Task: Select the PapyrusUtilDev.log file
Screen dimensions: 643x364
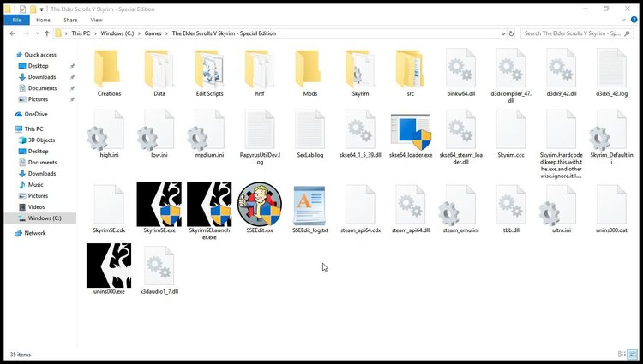Action: click(260, 137)
